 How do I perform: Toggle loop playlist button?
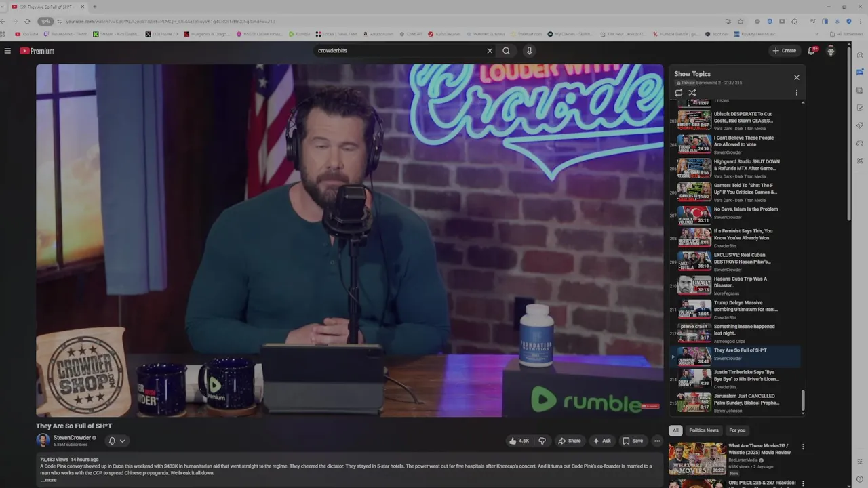(679, 93)
